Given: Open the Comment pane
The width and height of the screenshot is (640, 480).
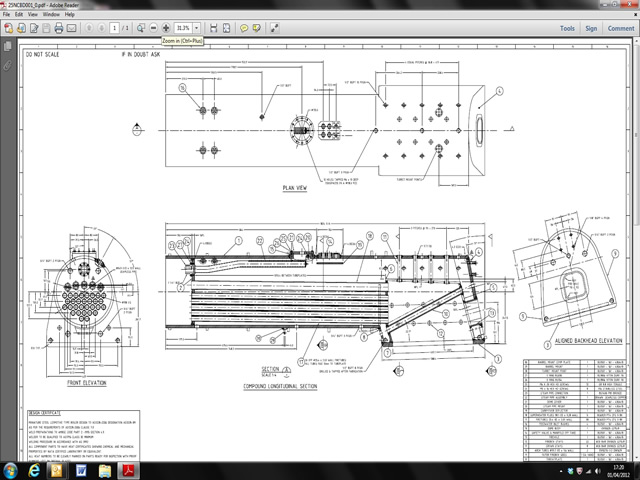Looking at the screenshot, I should pyautogui.click(x=620, y=29).
